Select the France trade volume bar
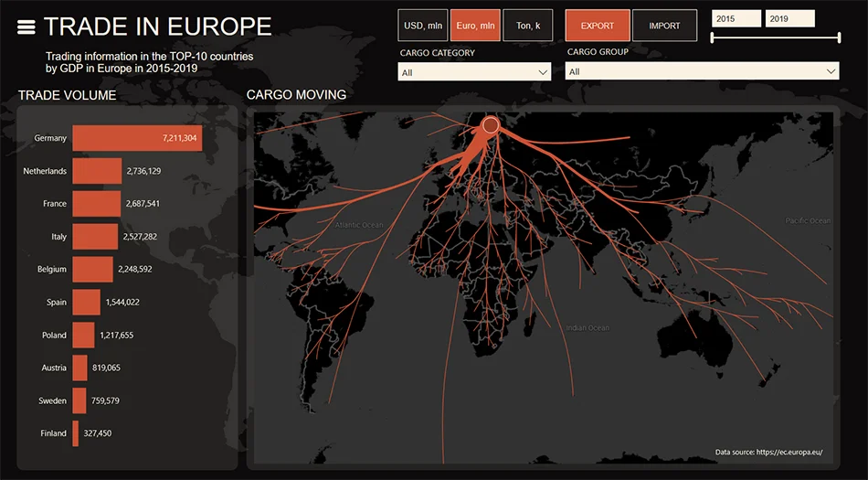This screenshot has height=480, width=868. (96, 203)
